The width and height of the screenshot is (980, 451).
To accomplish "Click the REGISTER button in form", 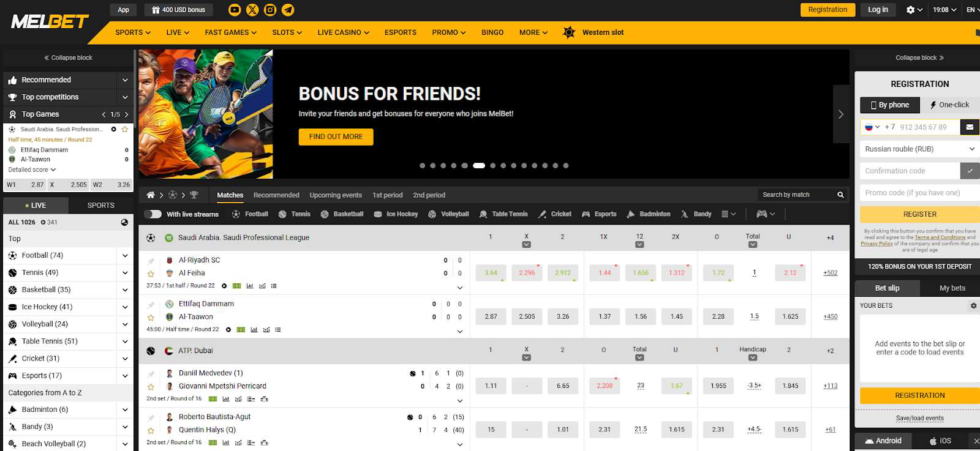I will point(919,214).
